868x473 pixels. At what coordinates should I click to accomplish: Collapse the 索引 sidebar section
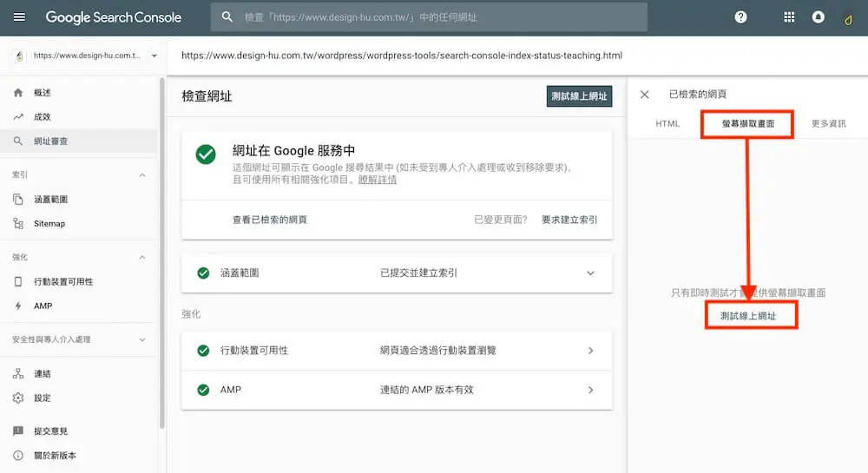(142, 174)
